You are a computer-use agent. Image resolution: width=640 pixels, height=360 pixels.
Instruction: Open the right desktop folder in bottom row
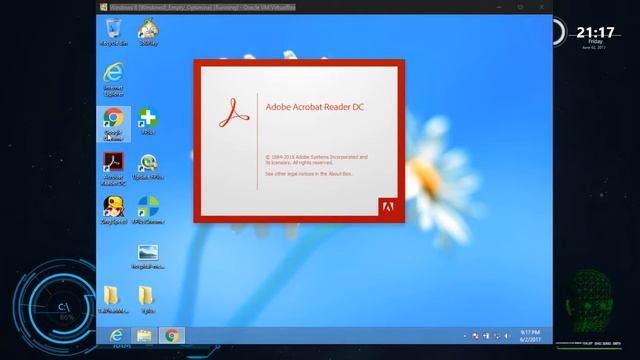(x=147, y=299)
